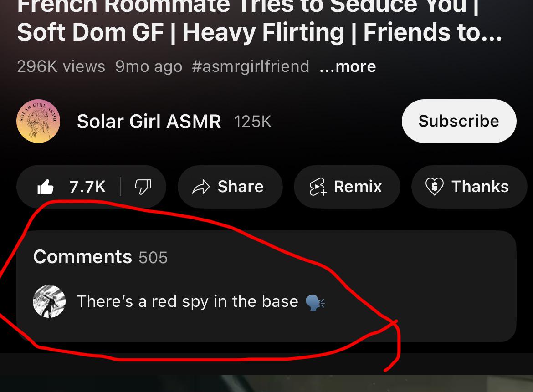
Task: Open the Solar Girl ASMR channel name
Action: [149, 121]
